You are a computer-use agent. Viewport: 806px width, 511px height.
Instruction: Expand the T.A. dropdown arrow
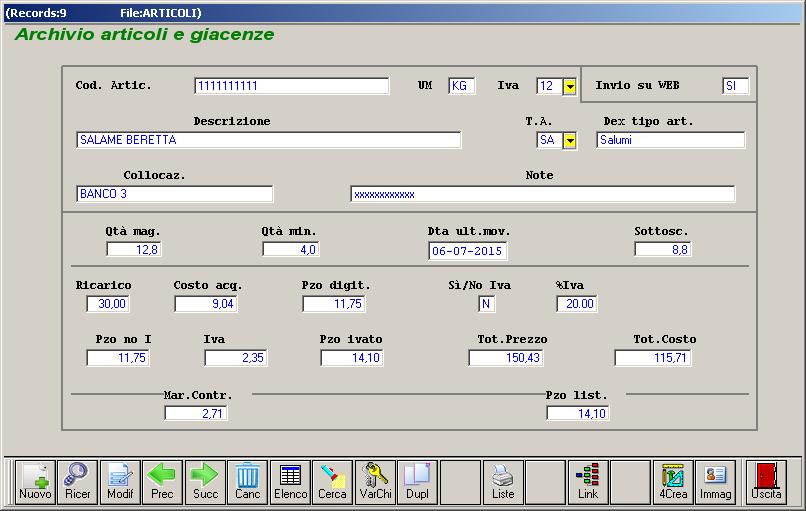pyautogui.click(x=570, y=140)
